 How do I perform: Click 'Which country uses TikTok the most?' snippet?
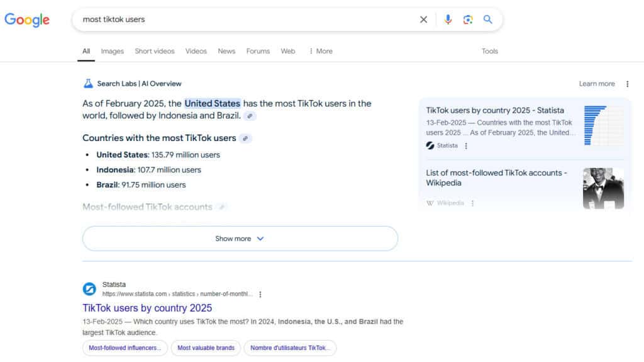coord(242,327)
